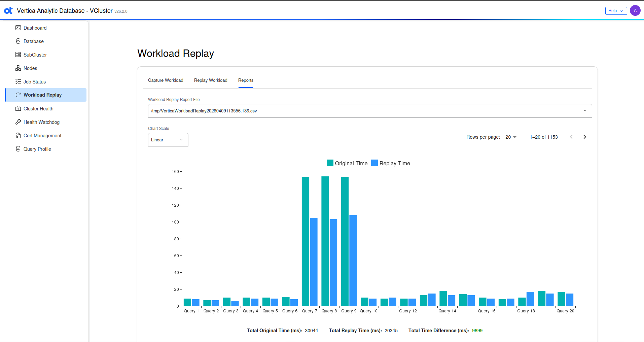The image size is (644, 342).
Task: Click the Query 7 original time bar
Action: (306, 241)
